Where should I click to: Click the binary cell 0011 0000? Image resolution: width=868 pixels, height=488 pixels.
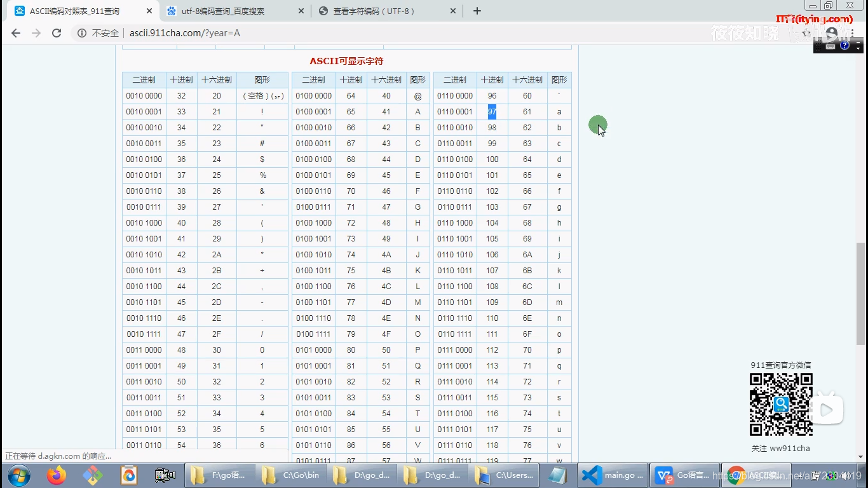(x=144, y=350)
